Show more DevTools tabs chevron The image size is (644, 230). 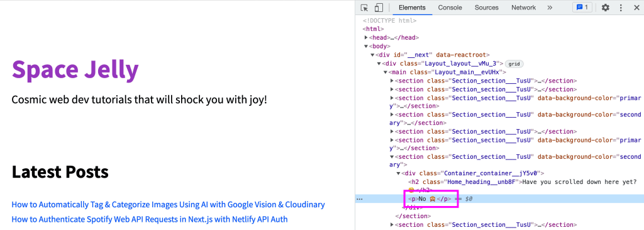point(550,8)
